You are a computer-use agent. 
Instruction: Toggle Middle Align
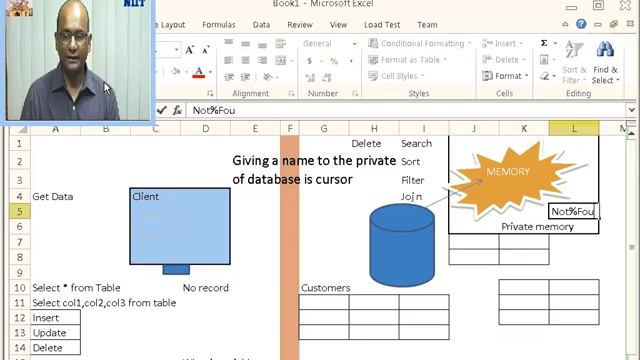click(x=245, y=43)
